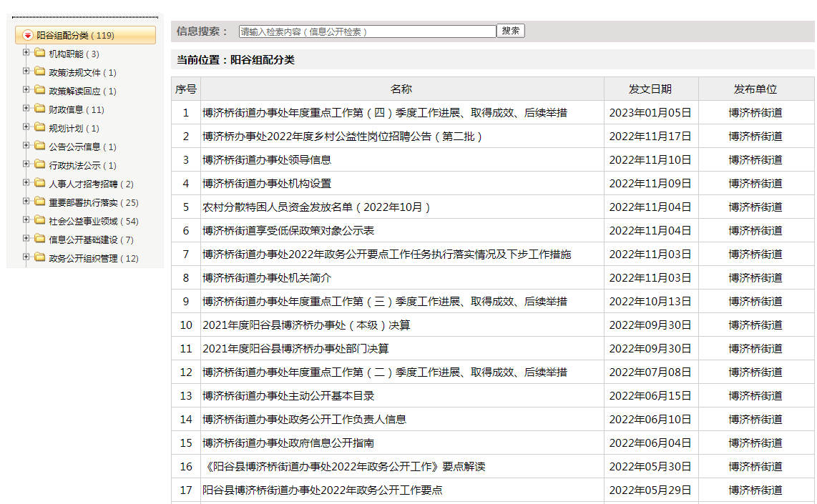This screenshot has width=817, height=504.
Task: Click the red arrow icon beside 阳谷组配分类
Action: tap(28, 35)
